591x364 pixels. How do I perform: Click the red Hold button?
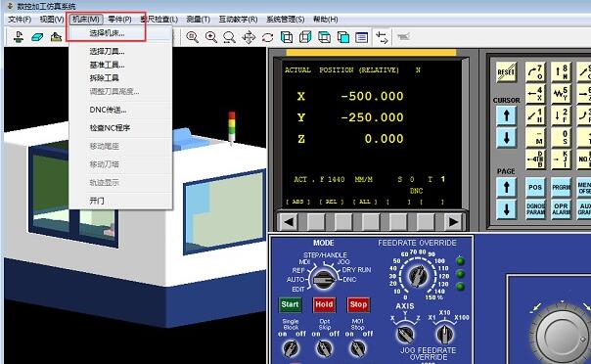click(324, 304)
